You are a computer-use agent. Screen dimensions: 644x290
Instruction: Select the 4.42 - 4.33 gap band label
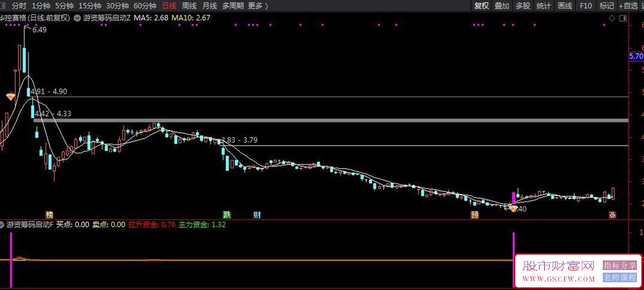point(53,114)
